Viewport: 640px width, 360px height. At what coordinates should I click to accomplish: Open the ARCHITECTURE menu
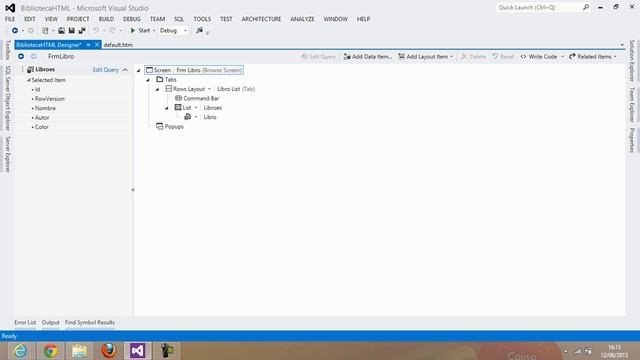tap(261, 19)
